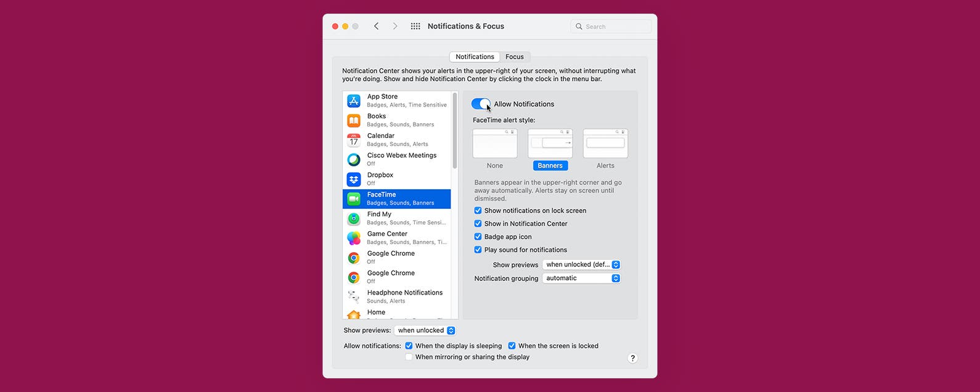Viewport: 980px width, 392px height.
Task: Focus the Search field
Action: click(611, 27)
